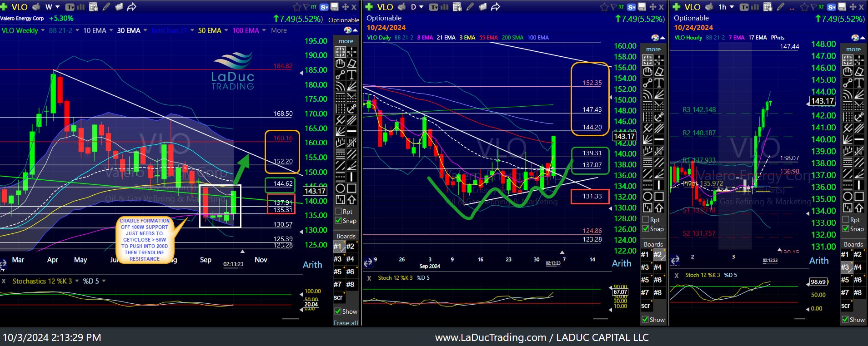
Task: Click green plus icon in weekly chart
Action: click(x=4, y=7)
